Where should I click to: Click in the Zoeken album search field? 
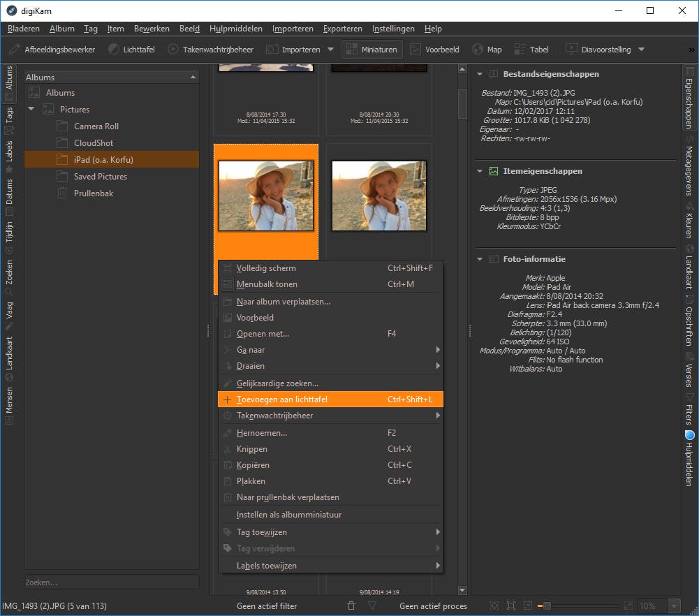112,582
